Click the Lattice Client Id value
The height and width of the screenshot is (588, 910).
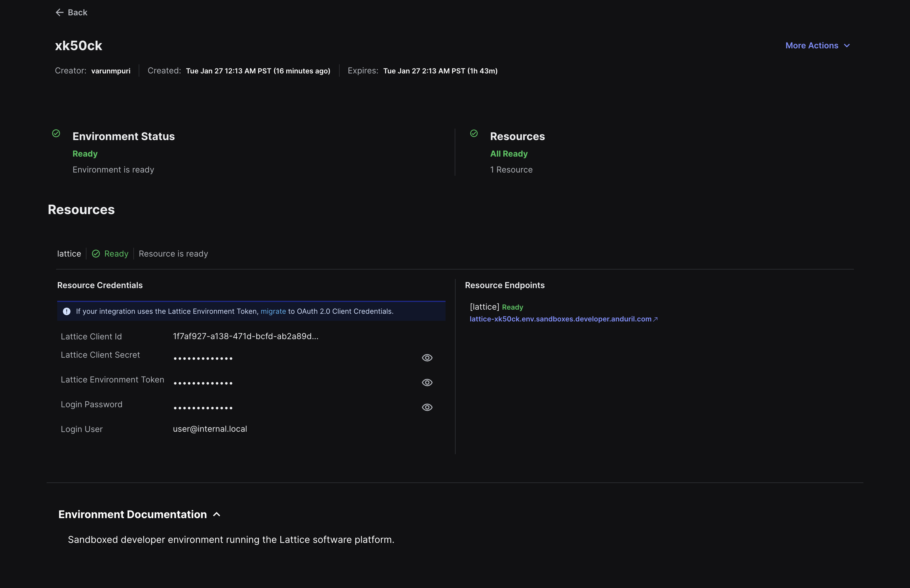point(245,336)
